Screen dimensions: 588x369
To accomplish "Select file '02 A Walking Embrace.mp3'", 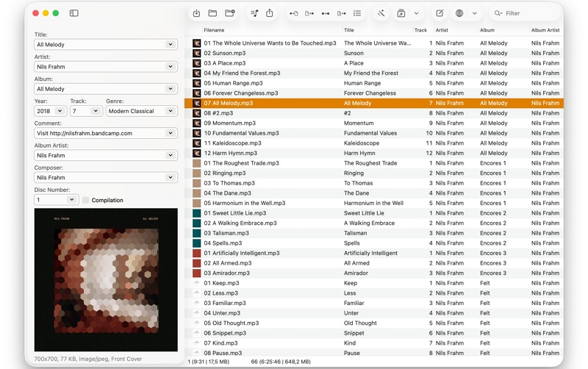I will [x=240, y=223].
